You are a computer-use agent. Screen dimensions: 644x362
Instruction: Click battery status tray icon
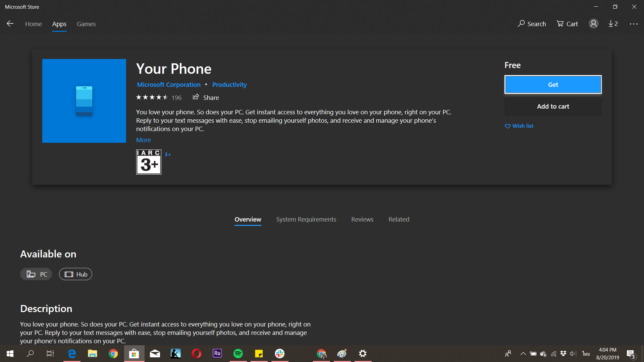pyautogui.click(x=533, y=354)
